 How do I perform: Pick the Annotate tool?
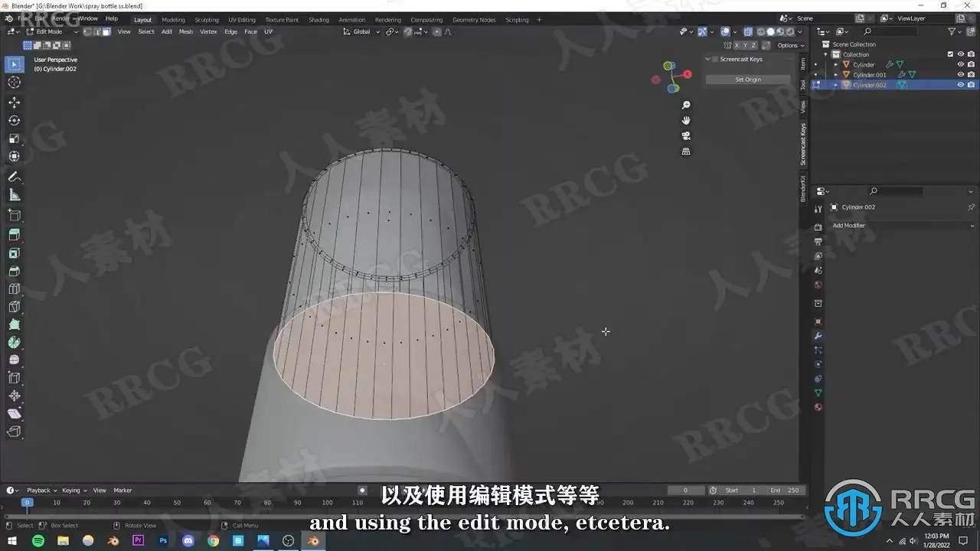click(x=14, y=177)
